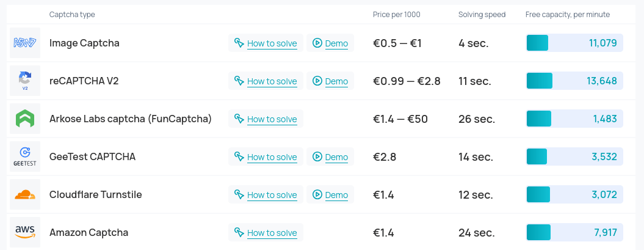Open How to solve for Image Captcha
Viewport: 644px width, 250px height.
click(x=272, y=43)
